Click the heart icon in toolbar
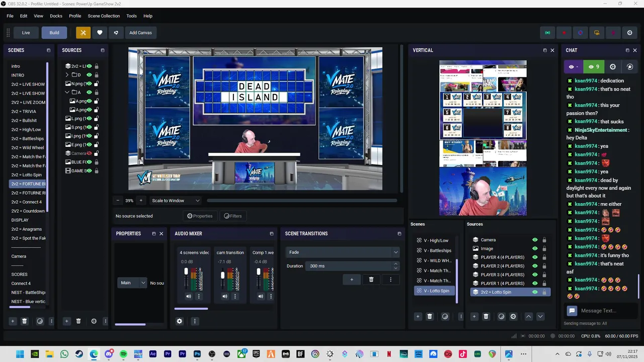 100,33
